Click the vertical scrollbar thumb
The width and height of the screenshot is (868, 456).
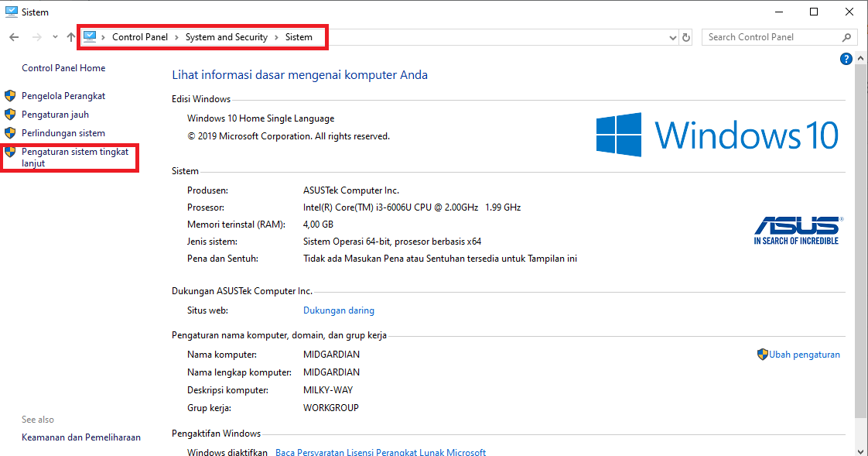tap(860, 241)
